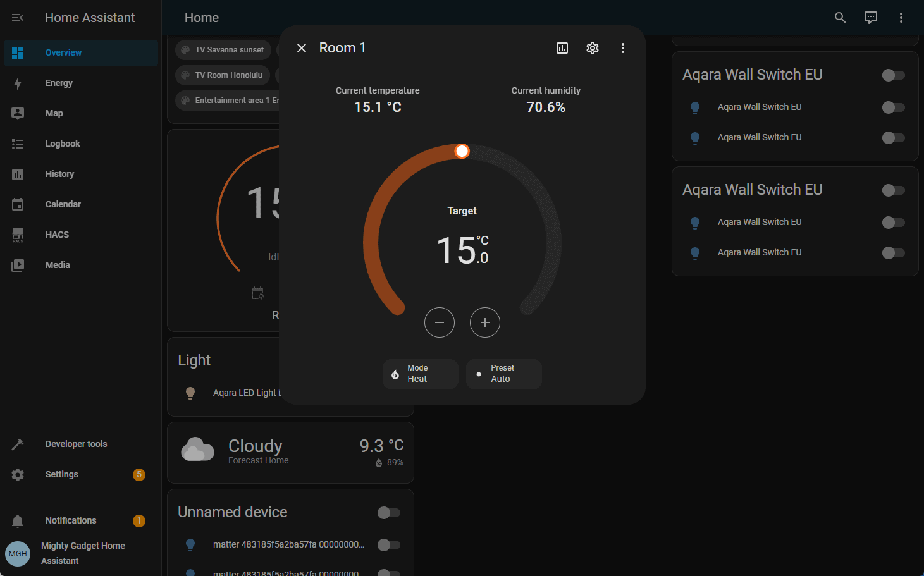Open Logbook from the sidebar
This screenshot has width=924, height=576.
coord(63,144)
